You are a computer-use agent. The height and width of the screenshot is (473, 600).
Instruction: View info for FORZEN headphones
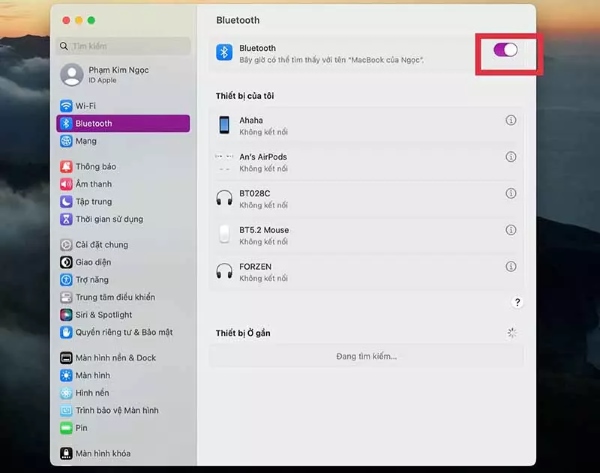click(511, 267)
